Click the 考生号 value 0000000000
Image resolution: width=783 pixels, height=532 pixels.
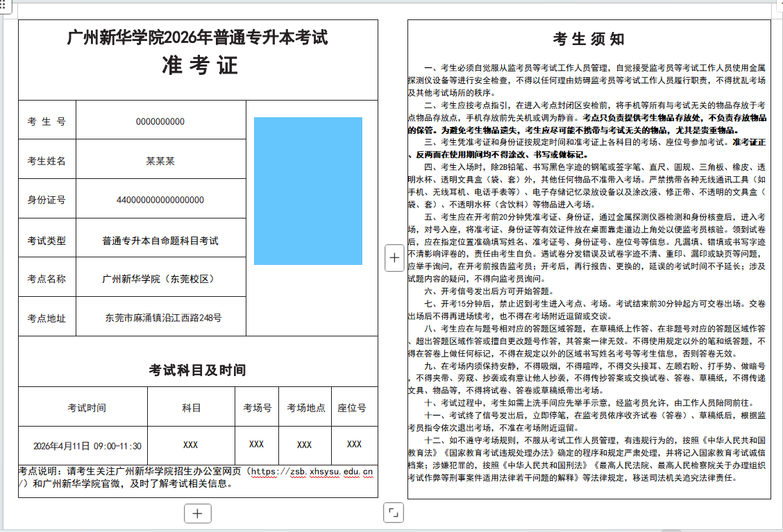[160, 121]
